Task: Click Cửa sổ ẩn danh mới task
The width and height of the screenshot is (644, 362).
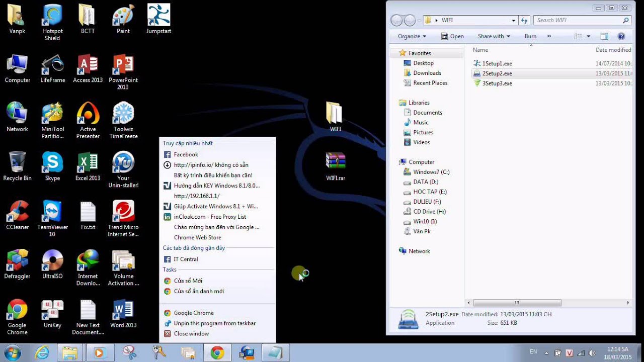Action: click(x=217, y=291)
